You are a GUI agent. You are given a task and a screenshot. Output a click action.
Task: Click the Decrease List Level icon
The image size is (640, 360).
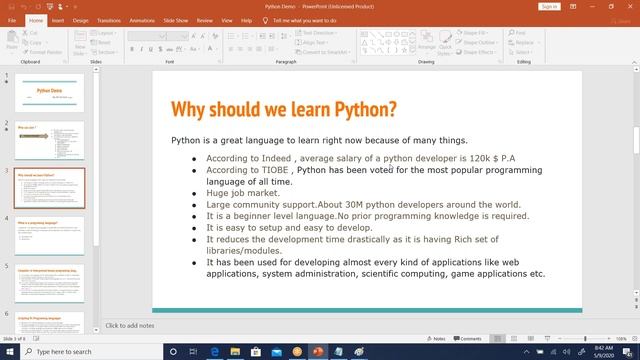262,36
